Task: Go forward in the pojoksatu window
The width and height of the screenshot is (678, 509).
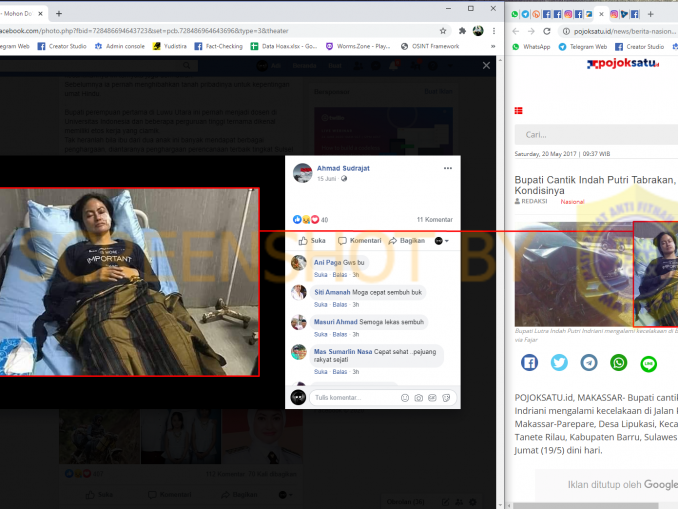Action: [x=531, y=31]
